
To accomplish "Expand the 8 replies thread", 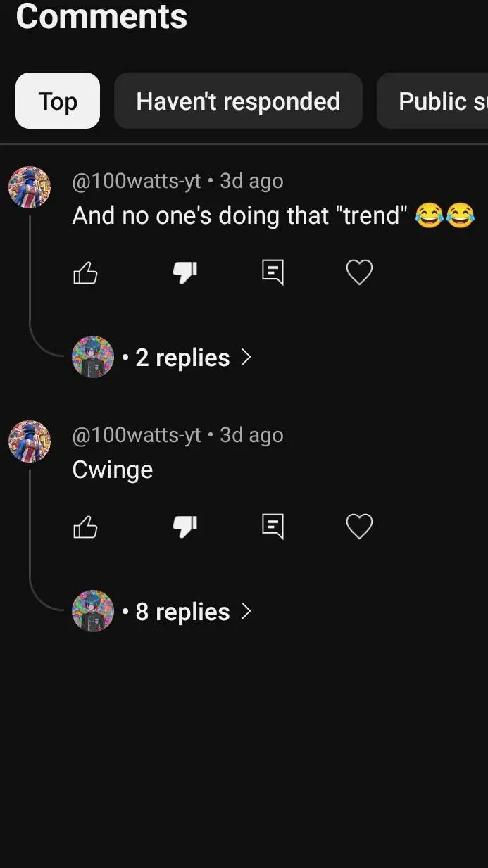I will [x=182, y=612].
